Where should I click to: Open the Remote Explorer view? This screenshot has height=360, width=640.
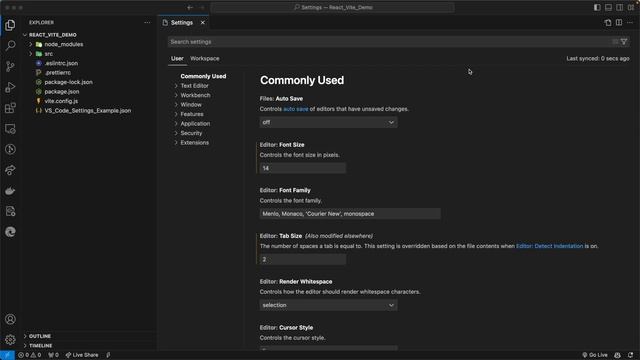click(x=10, y=129)
